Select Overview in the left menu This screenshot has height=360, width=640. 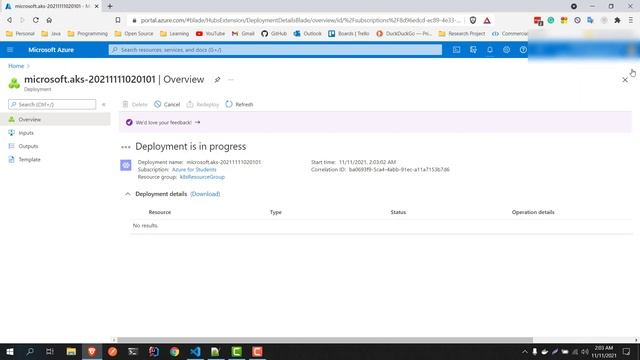coord(55,119)
